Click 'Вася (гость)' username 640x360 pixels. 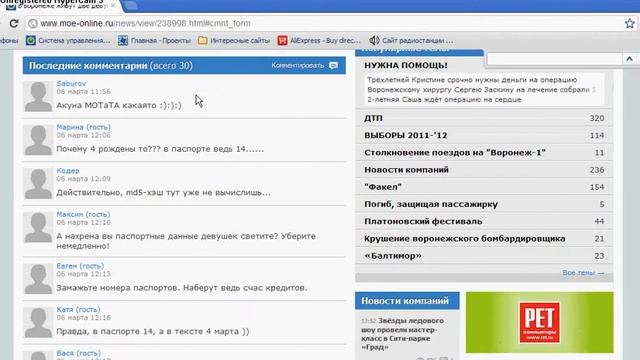coord(79,353)
